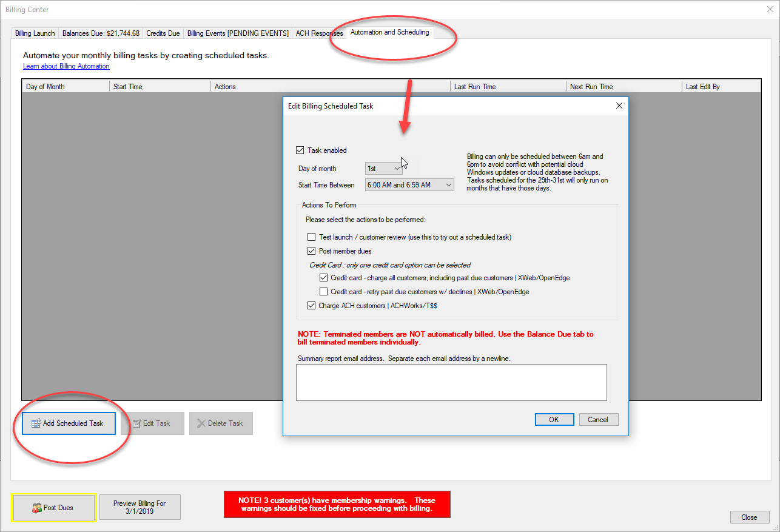Toggle Credit card charge all customers checkbox
780x532 pixels.
[323, 278]
